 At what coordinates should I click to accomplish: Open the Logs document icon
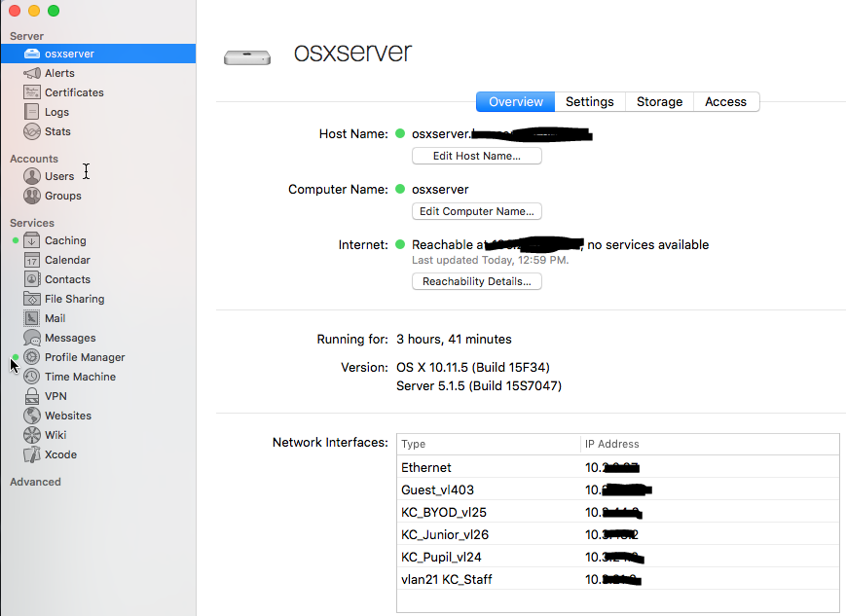click(32, 112)
